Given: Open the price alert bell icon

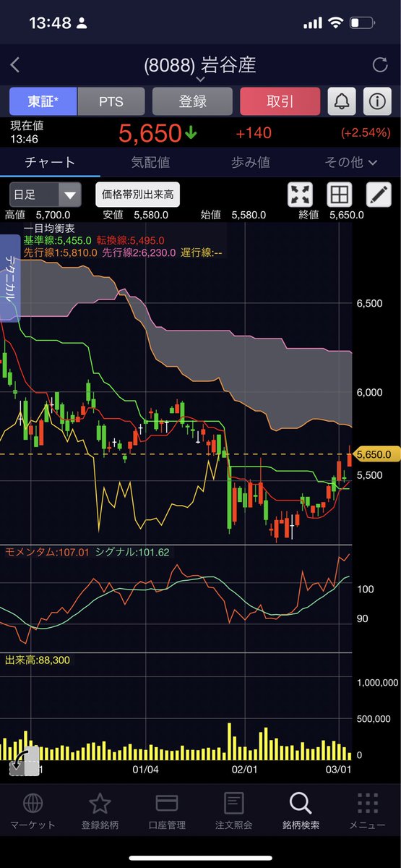Looking at the screenshot, I should tap(342, 101).
